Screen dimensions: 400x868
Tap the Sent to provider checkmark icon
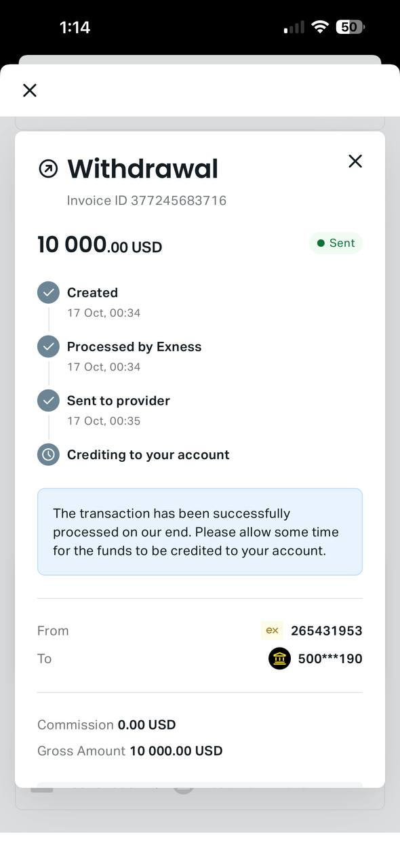point(48,401)
